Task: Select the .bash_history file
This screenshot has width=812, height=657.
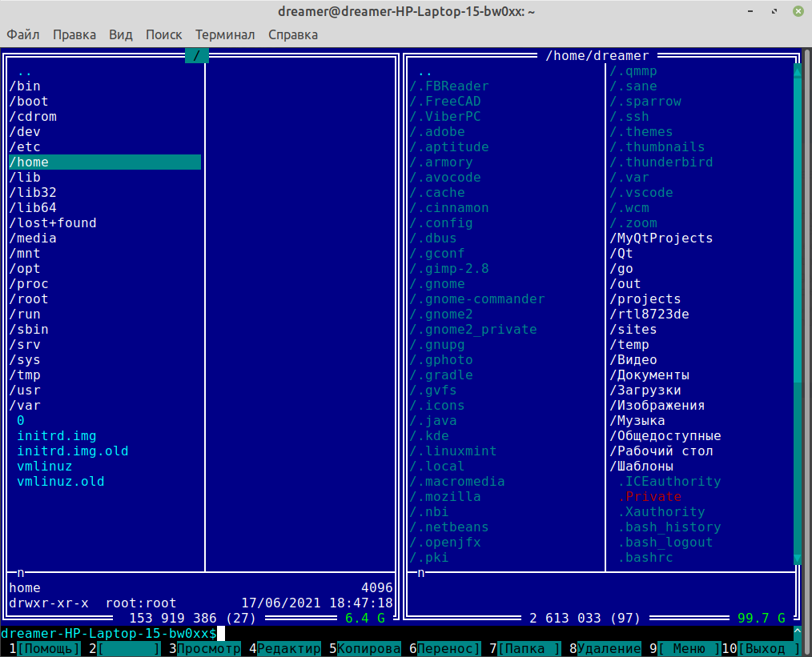Action: point(669,527)
